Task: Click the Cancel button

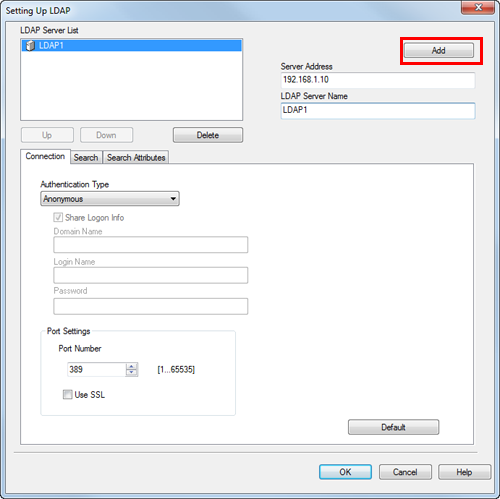Action: click(x=405, y=472)
